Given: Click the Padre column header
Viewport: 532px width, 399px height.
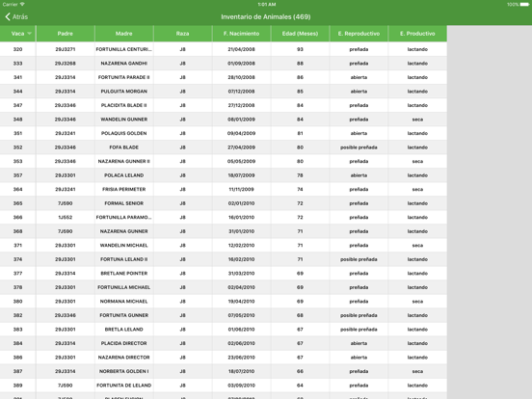Looking at the screenshot, I should tap(66, 33).
